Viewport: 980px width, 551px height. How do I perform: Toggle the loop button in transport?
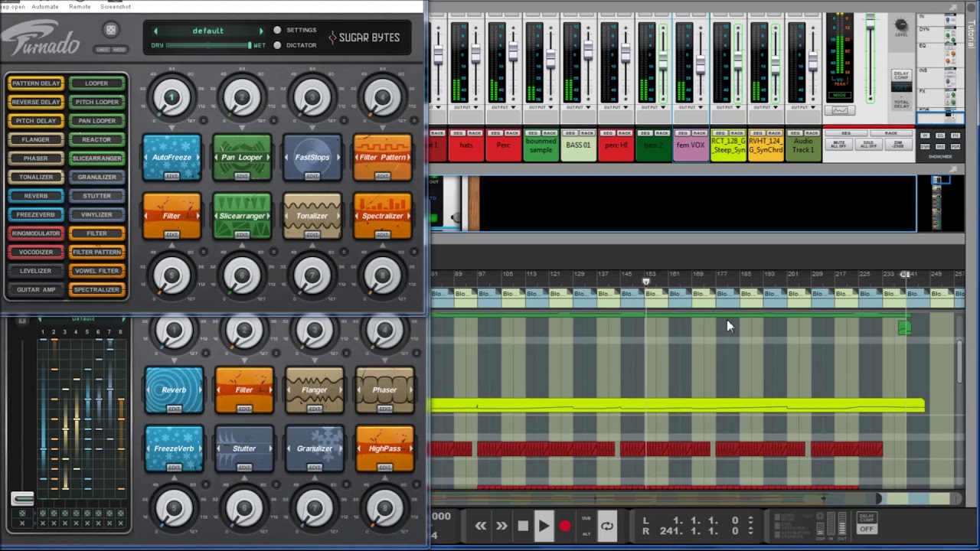pos(607,526)
